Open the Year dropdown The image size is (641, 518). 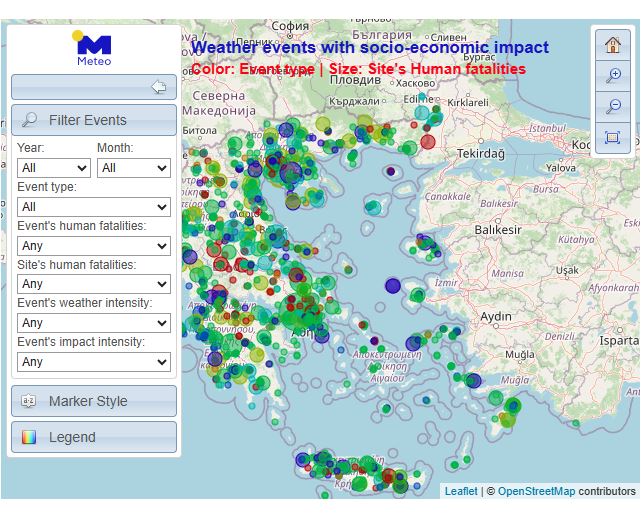[x=54, y=168]
